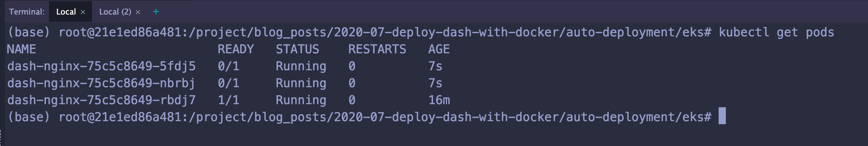
Task: Click the READY column header
Action: (236, 50)
